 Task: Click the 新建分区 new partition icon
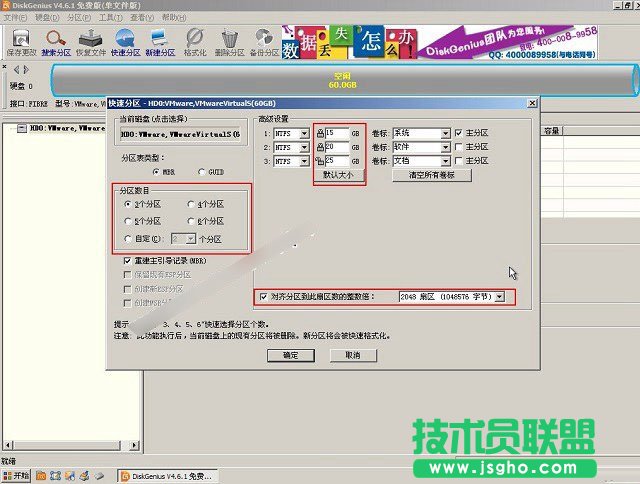coord(160,42)
